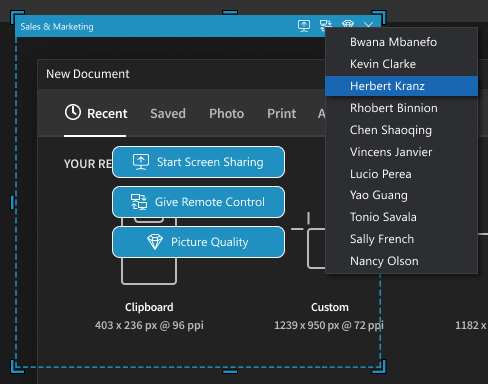Choose Sally French in the list
Image resolution: width=488 pixels, height=384 pixels.
tap(401, 239)
